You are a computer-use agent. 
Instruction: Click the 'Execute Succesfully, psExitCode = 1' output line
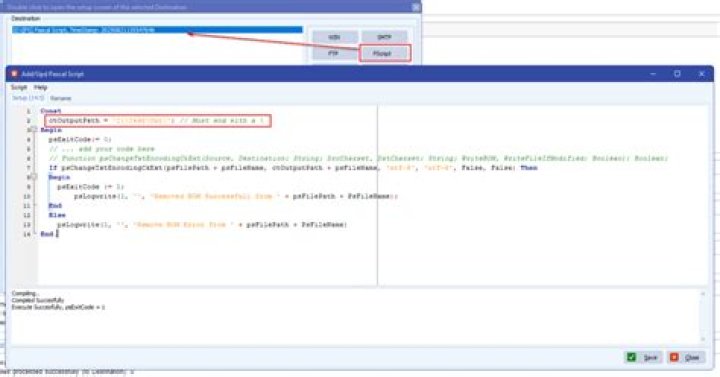(x=58, y=307)
